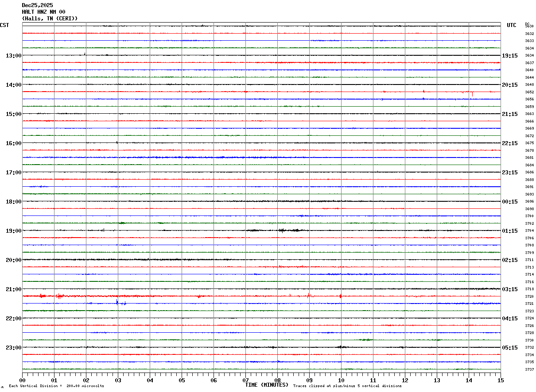Click the 02:15 UTC time label
Screen dimensions: 536x392
coord(510,260)
